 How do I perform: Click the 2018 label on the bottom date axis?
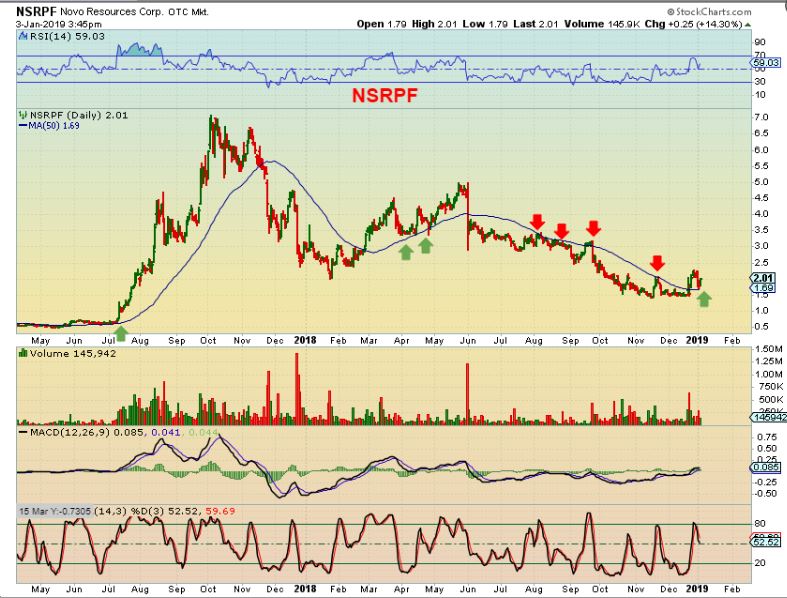tap(305, 588)
